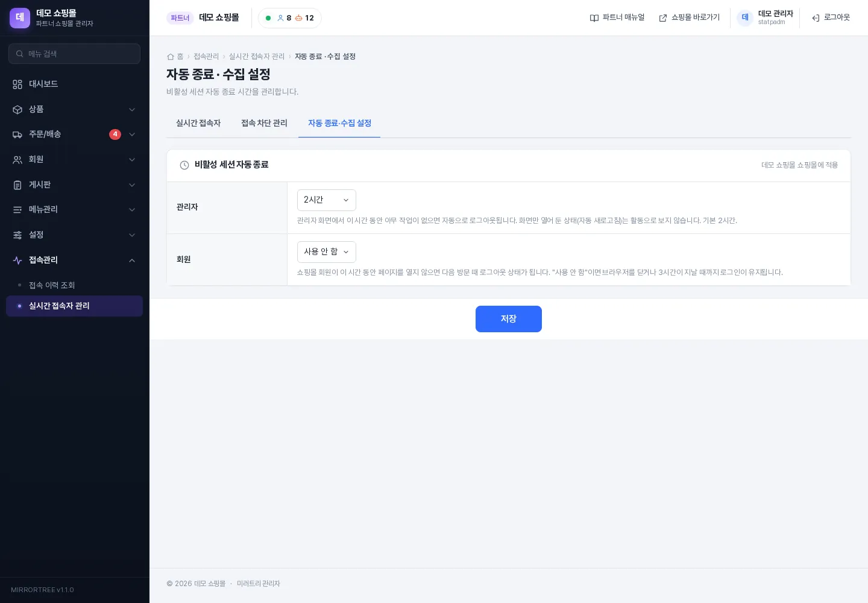The image size is (868, 603).
Task: Open 실시간 접속자 관리 submenu item
Action: [x=74, y=306]
